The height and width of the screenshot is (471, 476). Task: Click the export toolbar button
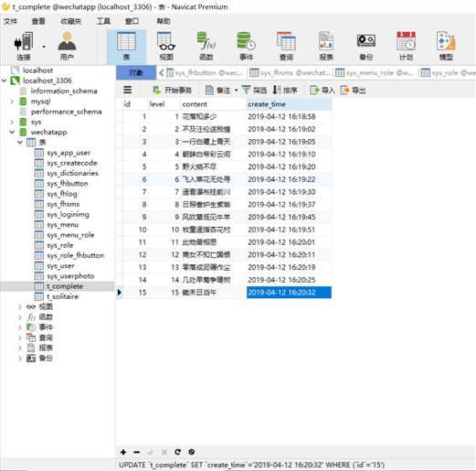tap(353, 91)
